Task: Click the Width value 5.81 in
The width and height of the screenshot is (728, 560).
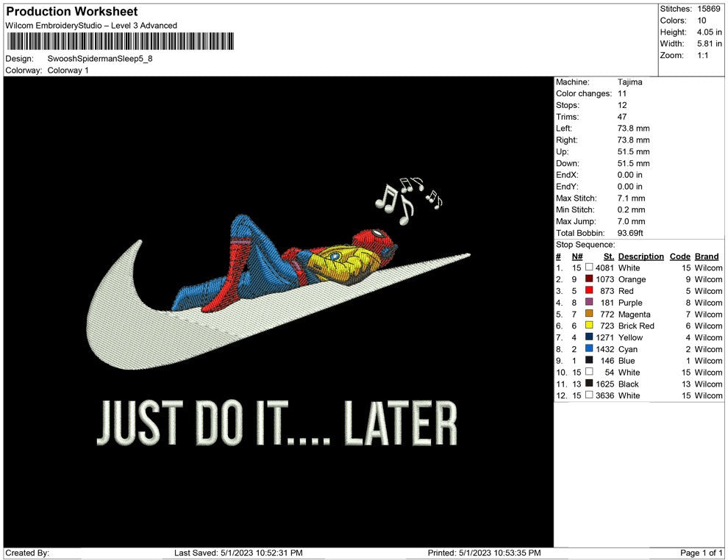Action: (709, 43)
